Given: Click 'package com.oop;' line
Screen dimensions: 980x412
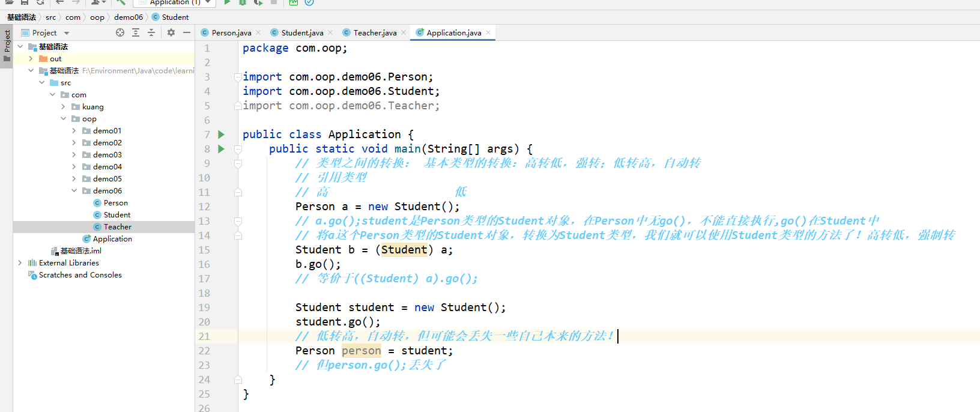Looking at the screenshot, I should pos(295,48).
